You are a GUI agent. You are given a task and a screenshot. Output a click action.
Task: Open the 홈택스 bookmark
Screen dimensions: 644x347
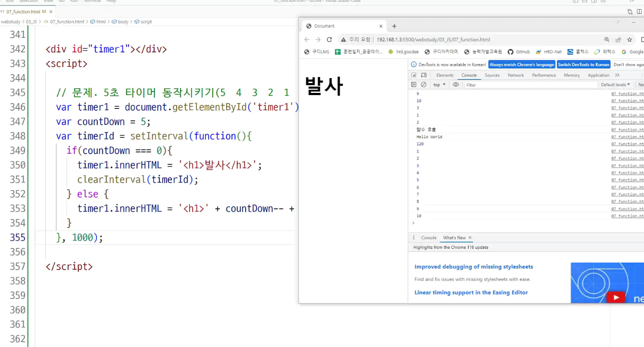[x=578, y=52]
